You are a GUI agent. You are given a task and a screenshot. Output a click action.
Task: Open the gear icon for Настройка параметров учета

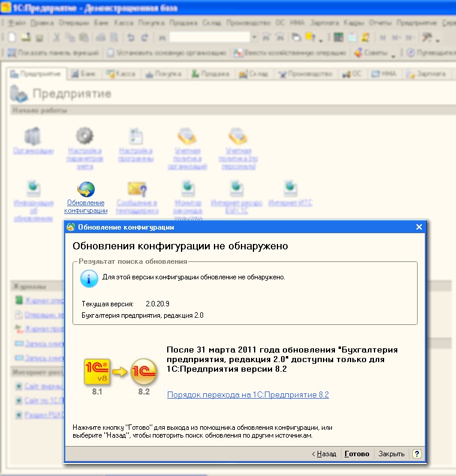(x=84, y=135)
